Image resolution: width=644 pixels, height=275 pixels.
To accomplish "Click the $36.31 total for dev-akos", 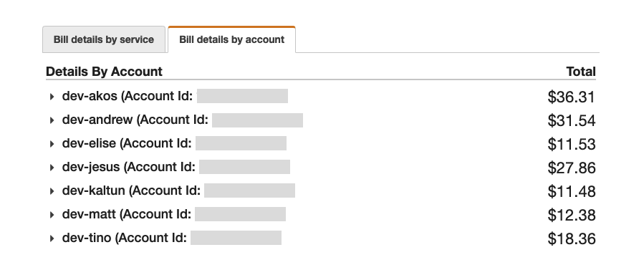I will pyautogui.click(x=572, y=97).
